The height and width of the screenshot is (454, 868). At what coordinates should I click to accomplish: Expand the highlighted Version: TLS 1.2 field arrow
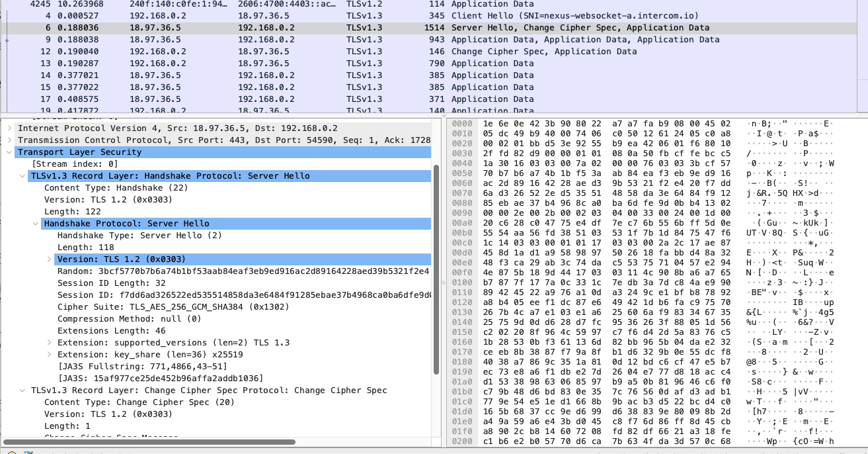[x=48, y=259]
